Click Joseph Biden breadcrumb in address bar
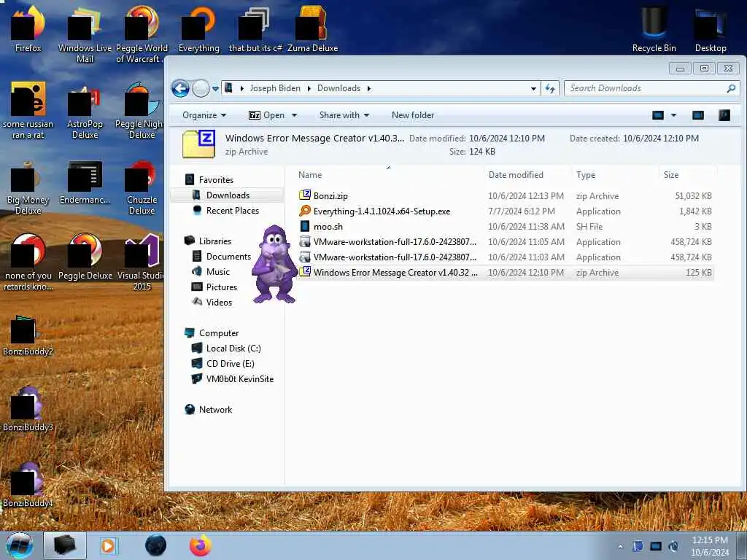This screenshot has width=747, height=560. (x=275, y=88)
